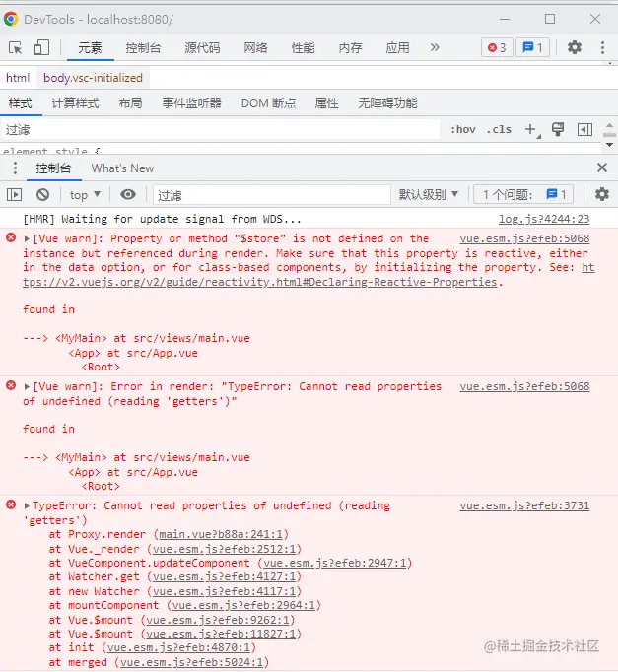Screen dimensions: 618x672
Task: Switch to the top 控制台 panel tab
Action: [143, 48]
